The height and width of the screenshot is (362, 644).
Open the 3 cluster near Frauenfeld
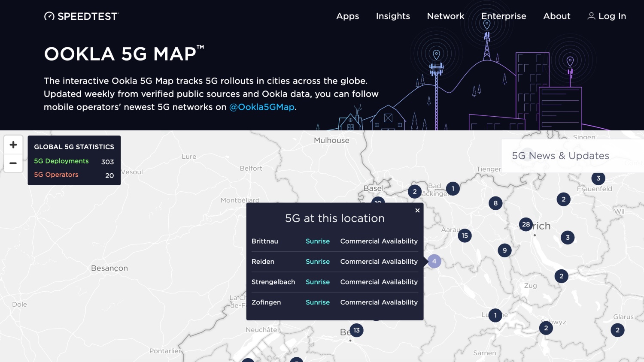pyautogui.click(x=598, y=178)
